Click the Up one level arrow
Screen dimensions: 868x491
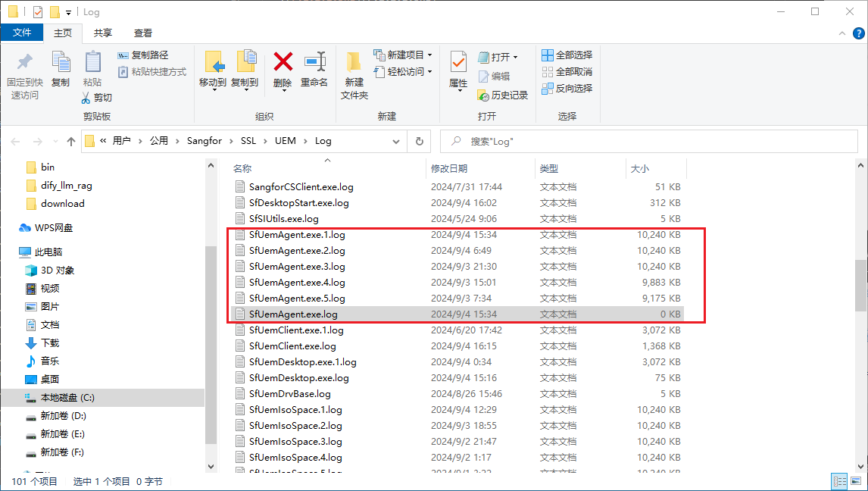coord(71,141)
